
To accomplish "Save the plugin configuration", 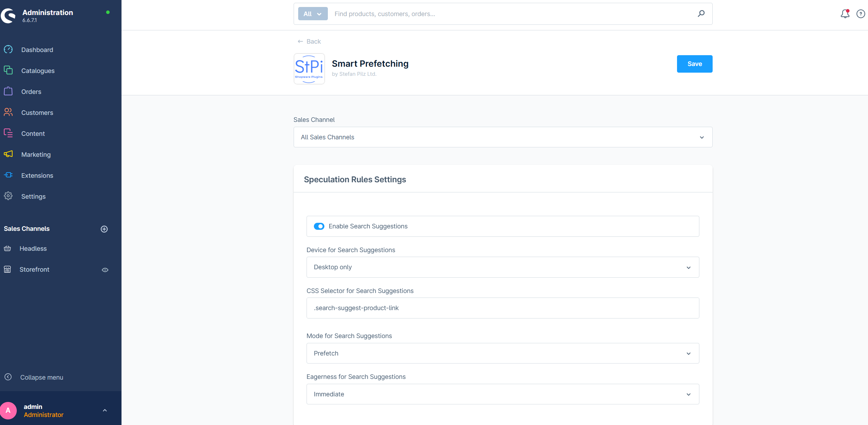I will click(x=694, y=64).
